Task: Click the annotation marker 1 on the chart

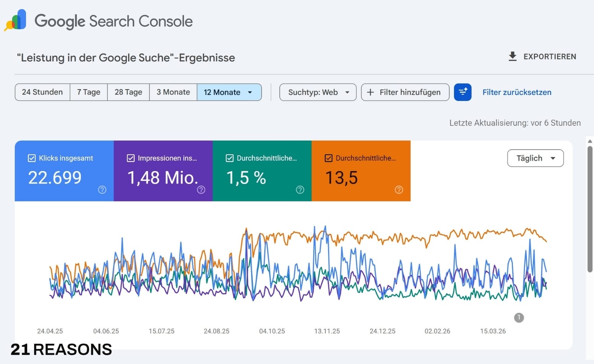Action: coord(519,317)
